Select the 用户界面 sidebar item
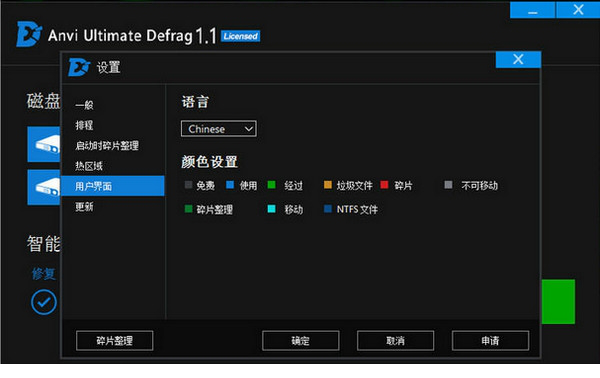 [x=113, y=186]
